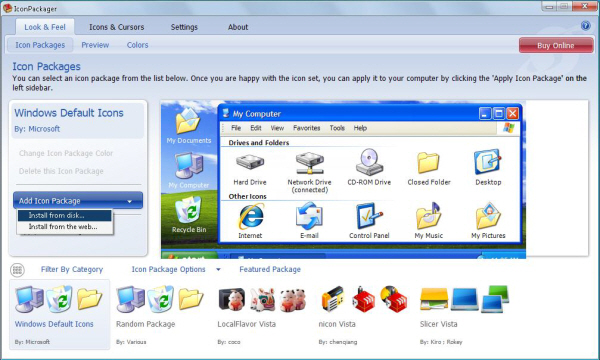This screenshot has width=600, height=360.
Task: Click the first doll icon in LocalFlavor Vista
Action: click(x=232, y=299)
